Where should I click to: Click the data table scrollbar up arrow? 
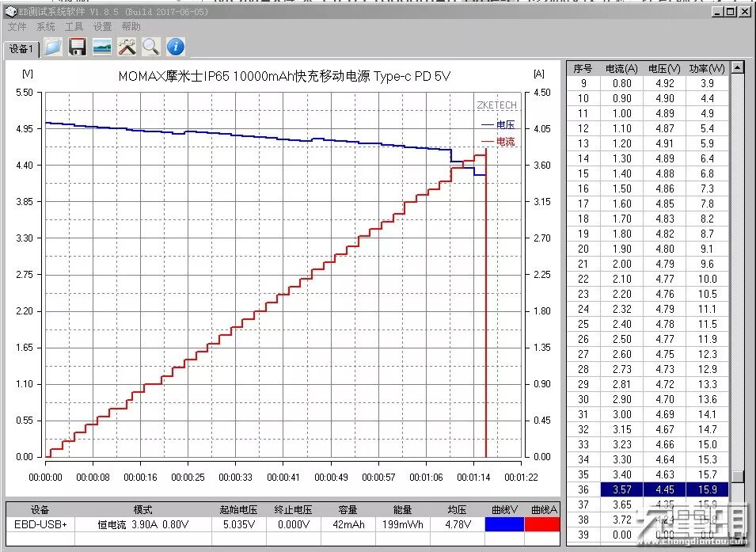click(737, 67)
